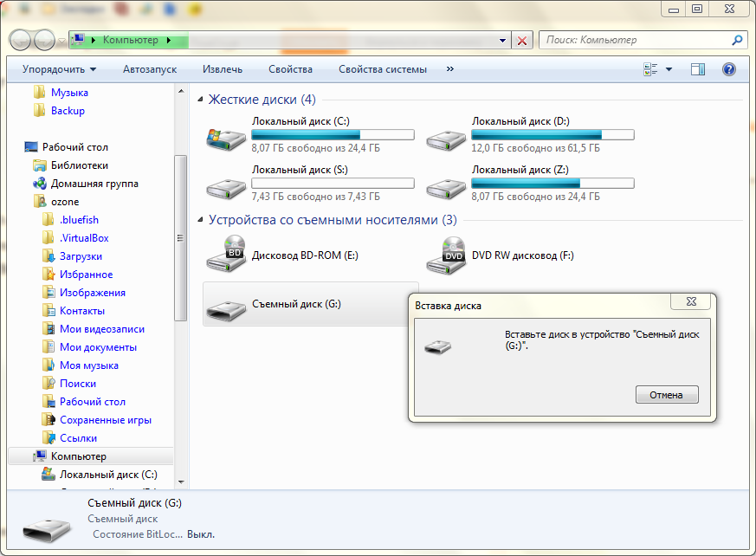Click the Backup folder icon in sidebar
Image resolution: width=756 pixels, height=556 pixels.
[40, 111]
